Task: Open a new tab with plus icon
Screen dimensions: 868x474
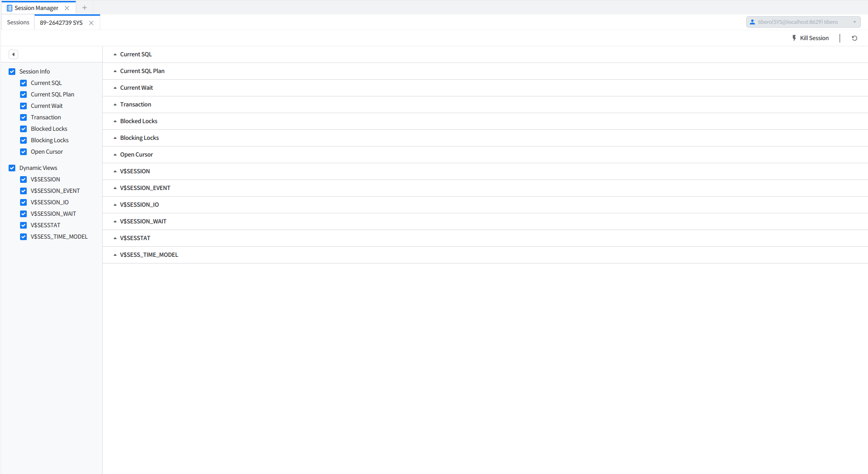Action: click(x=85, y=8)
